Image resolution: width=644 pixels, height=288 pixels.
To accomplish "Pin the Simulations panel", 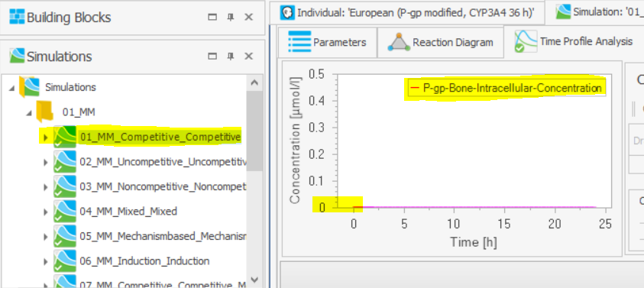I will [231, 56].
